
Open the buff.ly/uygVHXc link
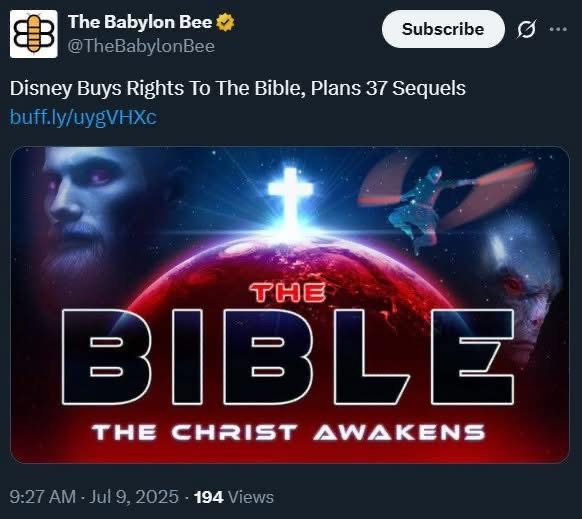point(83,117)
